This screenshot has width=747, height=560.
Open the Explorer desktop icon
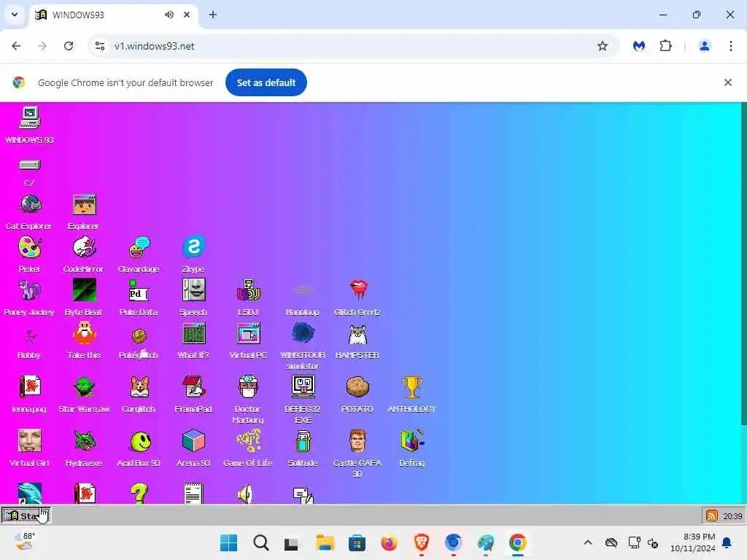pyautogui.click(x=85, y=205)
